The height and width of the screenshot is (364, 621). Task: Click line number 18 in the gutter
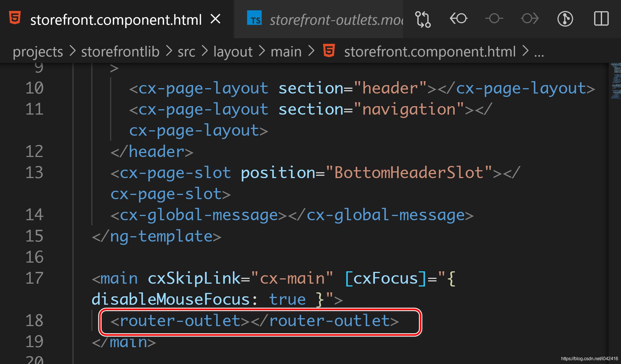click(34, 321)
